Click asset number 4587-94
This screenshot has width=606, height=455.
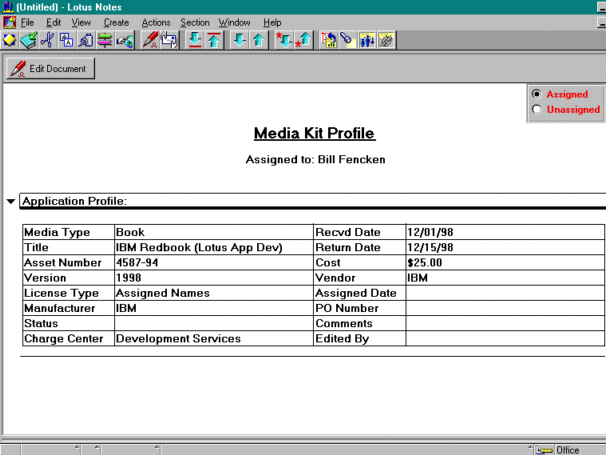tap(137, 263)
